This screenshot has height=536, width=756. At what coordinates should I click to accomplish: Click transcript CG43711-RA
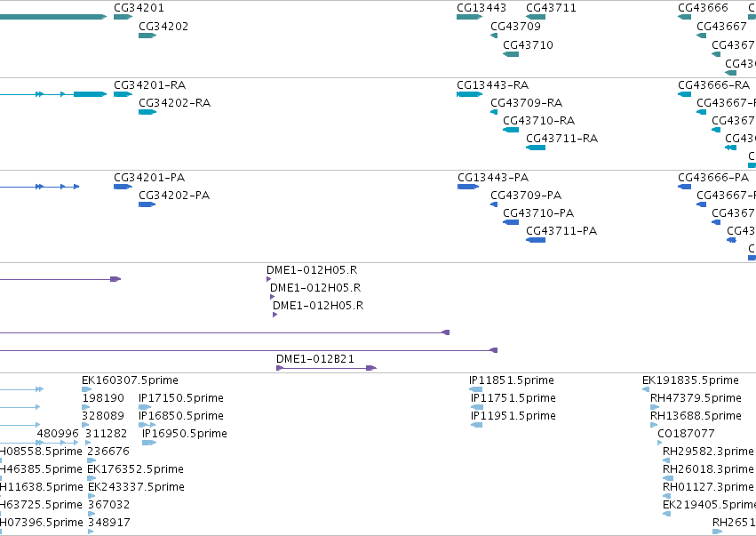(x=536, y=148)
